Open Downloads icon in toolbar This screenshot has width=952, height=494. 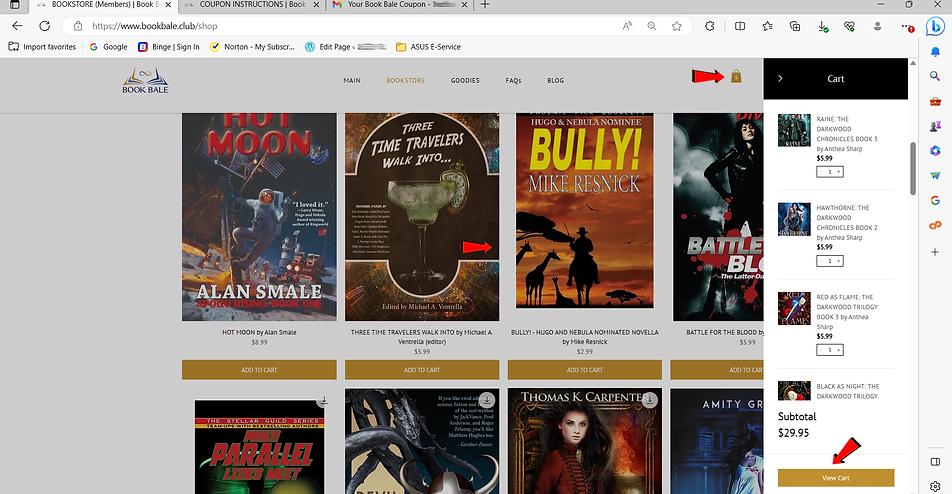click(x=823, y=26)
